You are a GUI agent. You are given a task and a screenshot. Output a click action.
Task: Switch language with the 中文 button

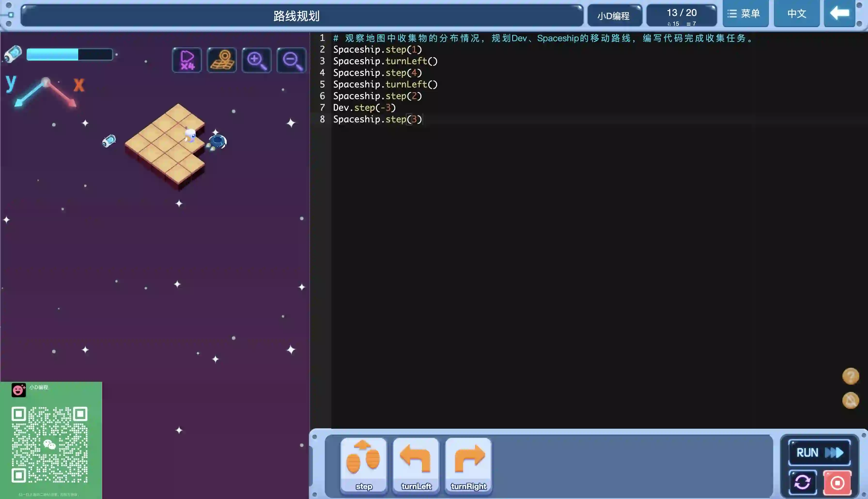click(x=796, y=14)
